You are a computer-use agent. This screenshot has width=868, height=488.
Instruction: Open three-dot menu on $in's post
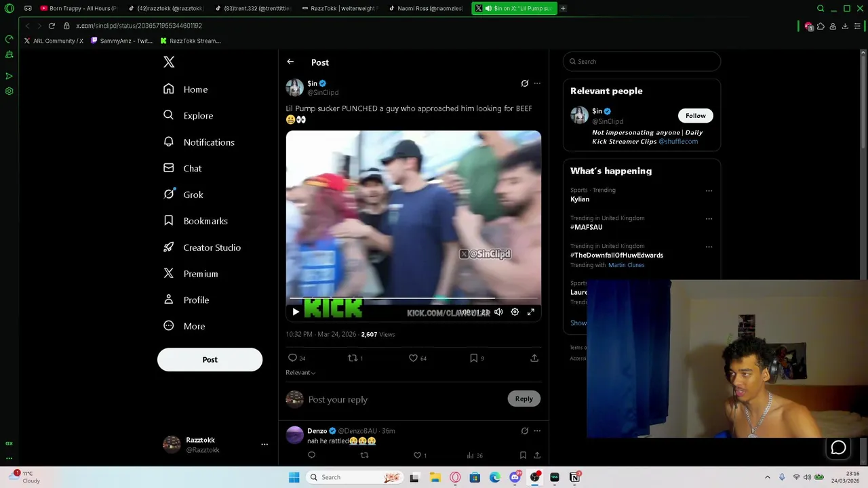pos(537,83)
